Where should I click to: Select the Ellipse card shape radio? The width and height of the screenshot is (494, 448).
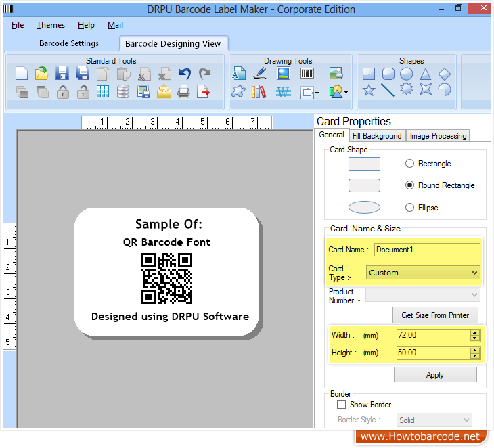(409, 208)
